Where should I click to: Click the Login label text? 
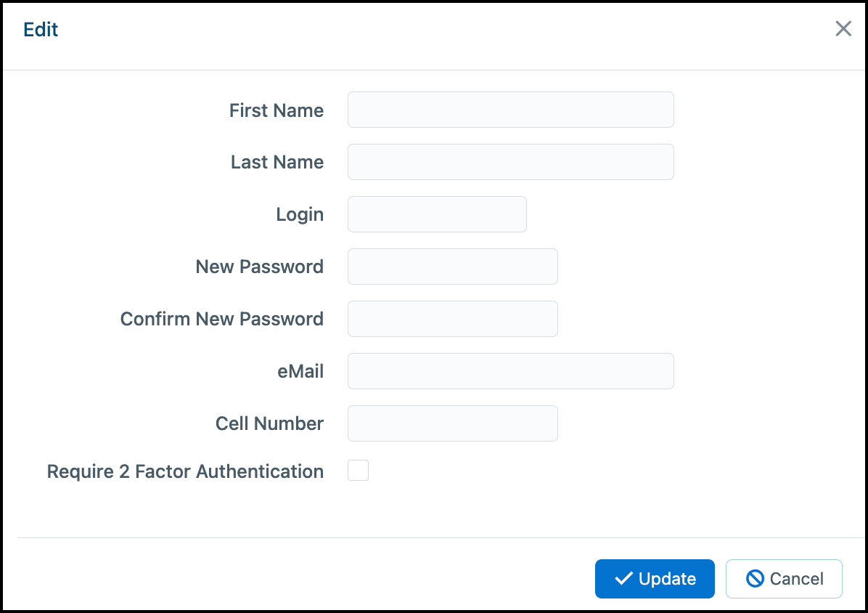tap(300, 215)
